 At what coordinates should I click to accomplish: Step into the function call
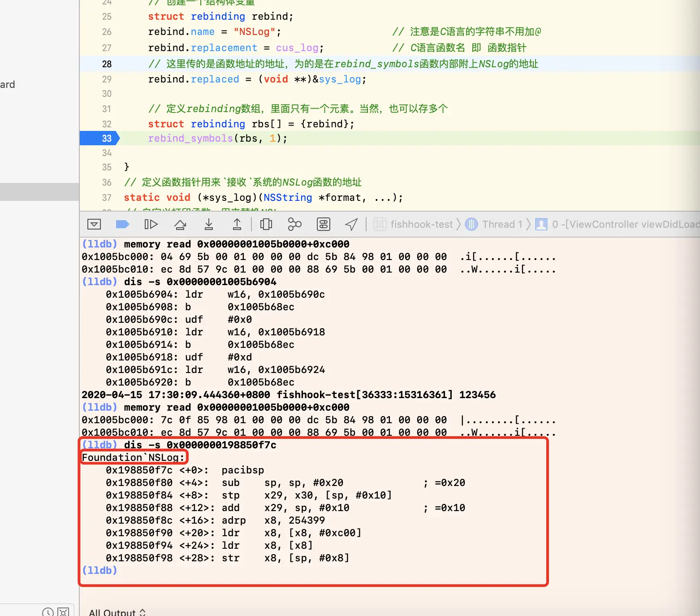click(209, 224)
